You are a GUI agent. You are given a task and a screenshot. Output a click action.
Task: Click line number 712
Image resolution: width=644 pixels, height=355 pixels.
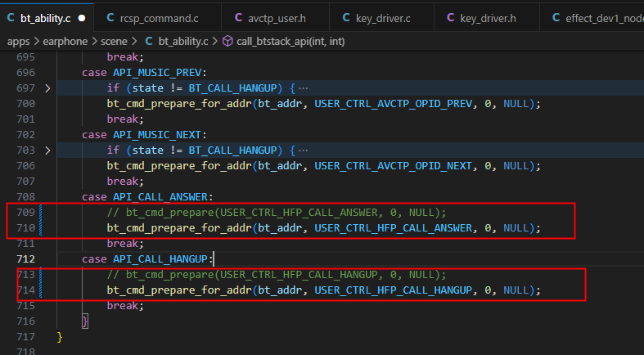[x=26, y=259]
